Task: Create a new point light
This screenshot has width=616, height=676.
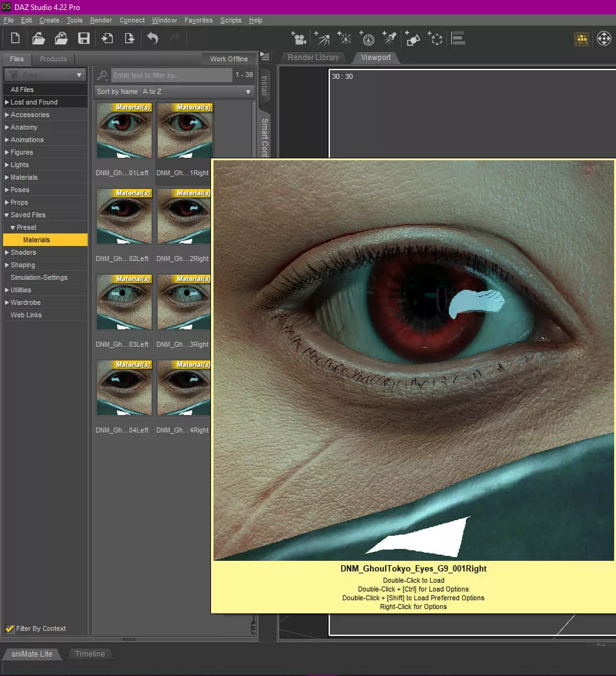Action: click(x=345, y=39)
